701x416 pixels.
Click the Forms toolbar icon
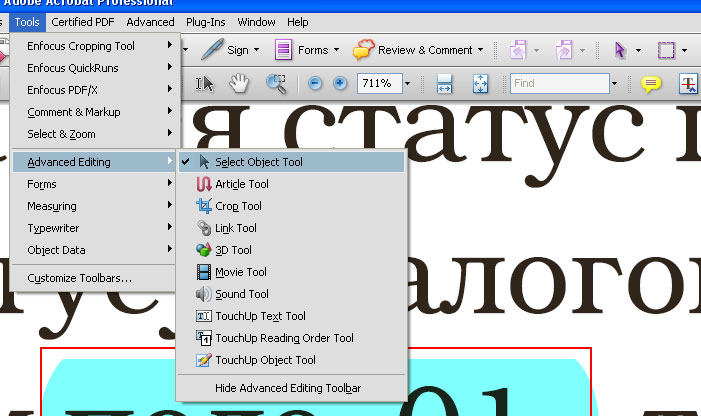283,50
